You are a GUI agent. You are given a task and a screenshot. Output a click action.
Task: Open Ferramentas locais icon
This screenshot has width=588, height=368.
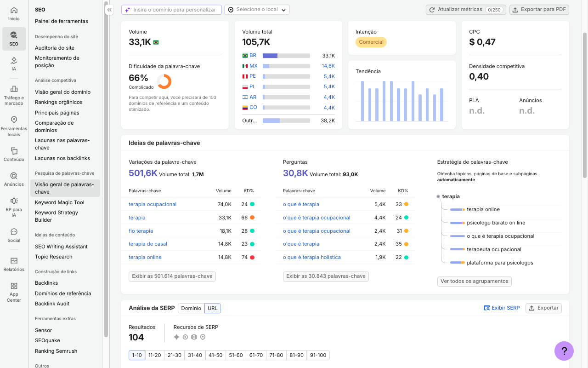pos(14,126)
